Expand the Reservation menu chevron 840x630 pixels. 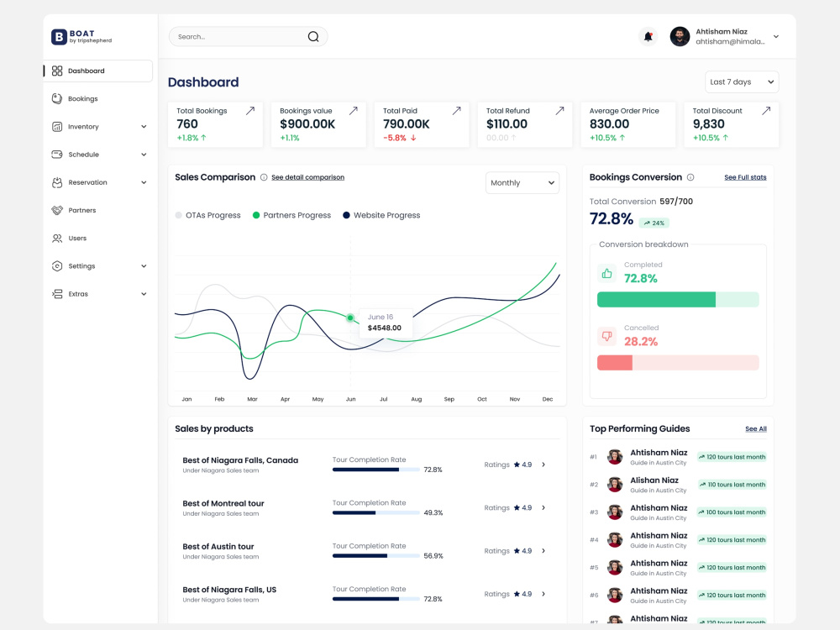[x=144, y=182]
